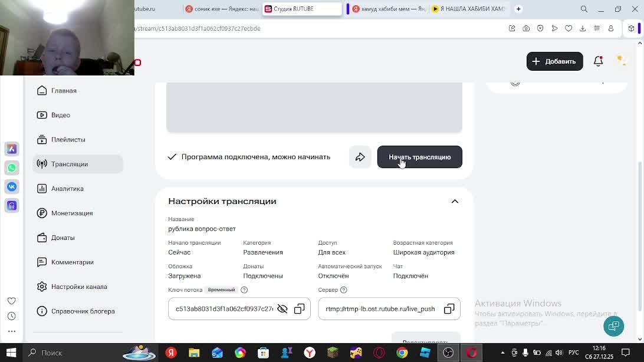Switch to the Я НАШЛА ХАБИБИ tab
The image size is (644, 362).
click(x=469, y=9)
